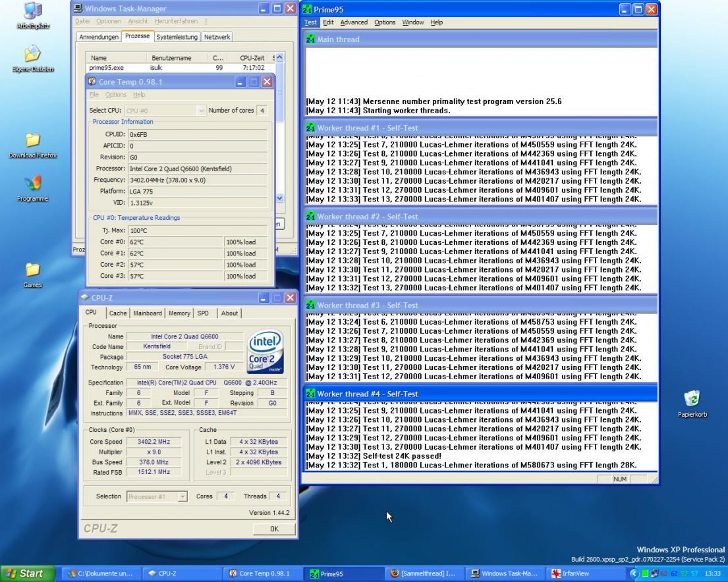Open Download Firefox folder icon
Viewport: 728px width, 582px height.
[33, 140]
